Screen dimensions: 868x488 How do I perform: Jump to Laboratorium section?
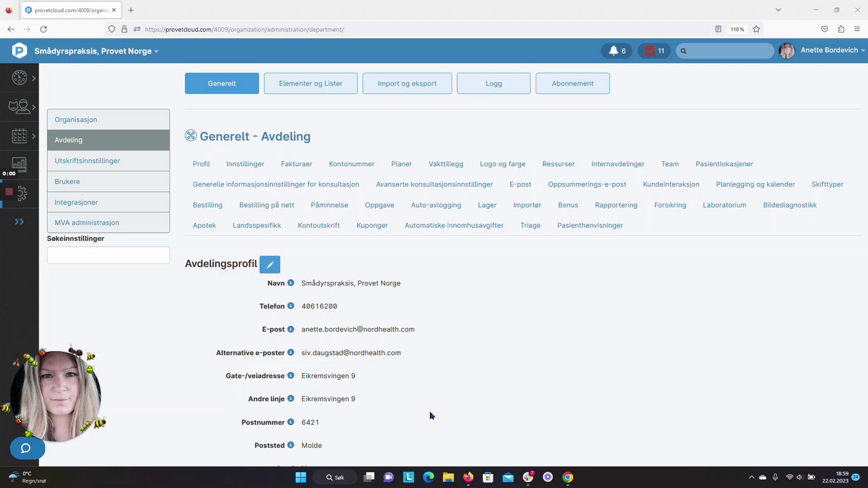pyautogui.click(x=724, y=205)
